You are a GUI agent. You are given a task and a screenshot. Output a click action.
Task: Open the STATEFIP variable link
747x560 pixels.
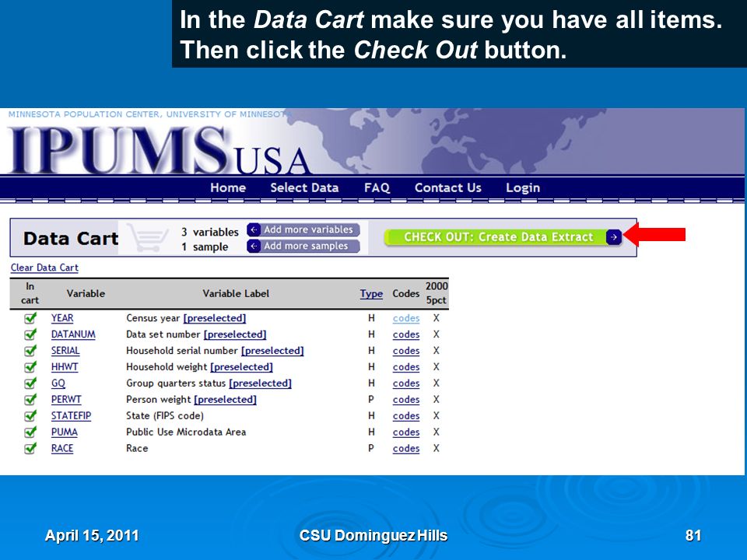click(x=71, y=415)
